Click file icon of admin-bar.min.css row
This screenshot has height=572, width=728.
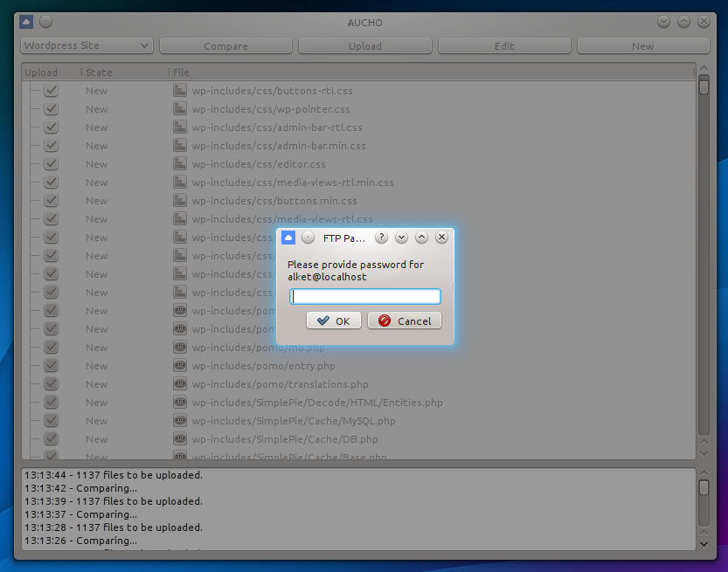180,146
